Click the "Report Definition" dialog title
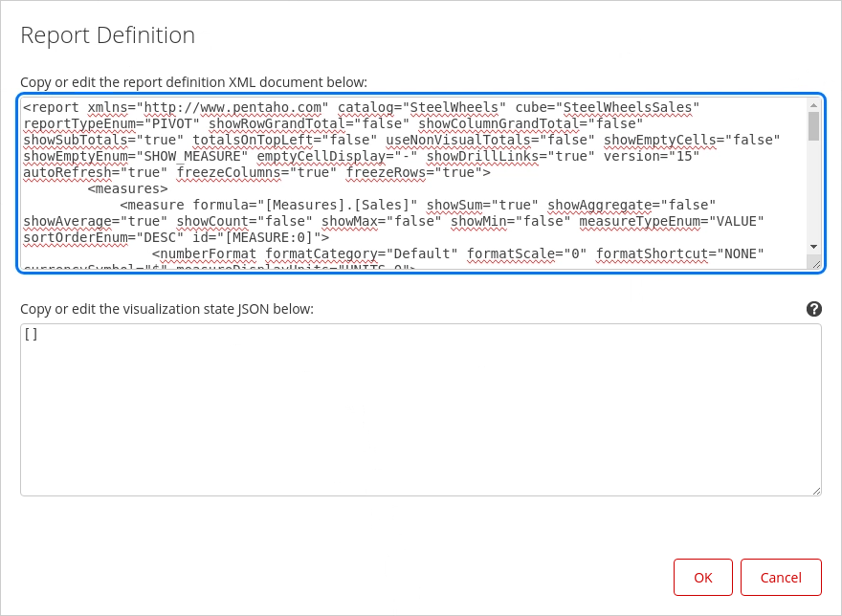Viewport: 842px width, 616px height. 108,36
